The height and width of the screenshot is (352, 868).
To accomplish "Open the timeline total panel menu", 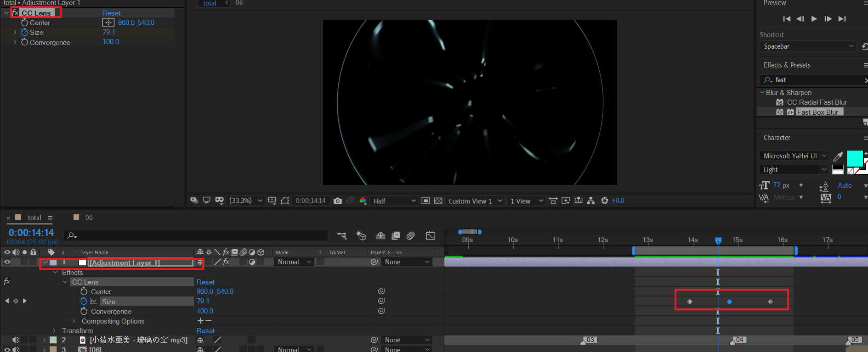I will coord(50,218).
